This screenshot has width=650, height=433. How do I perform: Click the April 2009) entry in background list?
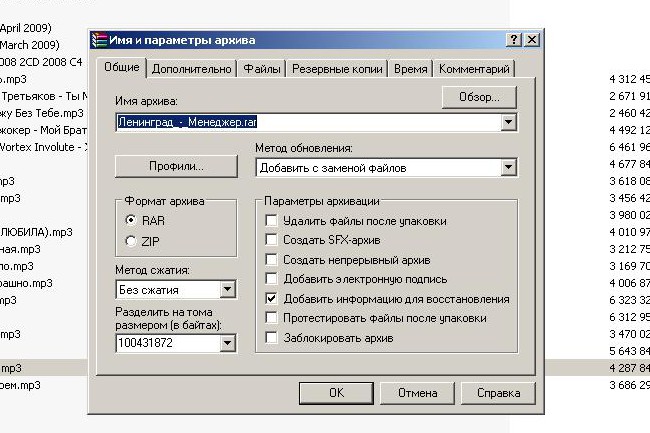coord(26,28)
